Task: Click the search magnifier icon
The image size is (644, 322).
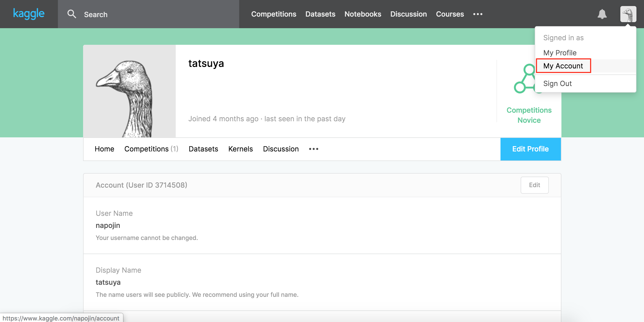Action: click(x=72, y=14)
